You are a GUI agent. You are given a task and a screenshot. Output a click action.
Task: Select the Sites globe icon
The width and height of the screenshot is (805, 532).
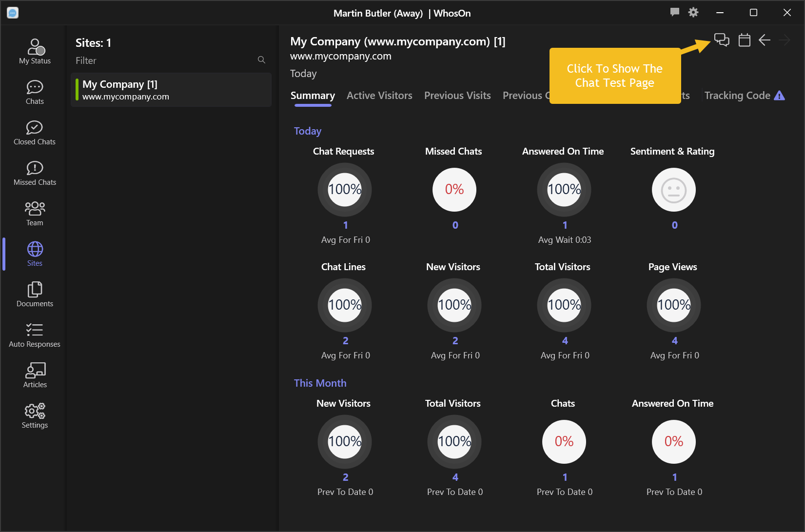pyautogui.click(x=35, y=249)
